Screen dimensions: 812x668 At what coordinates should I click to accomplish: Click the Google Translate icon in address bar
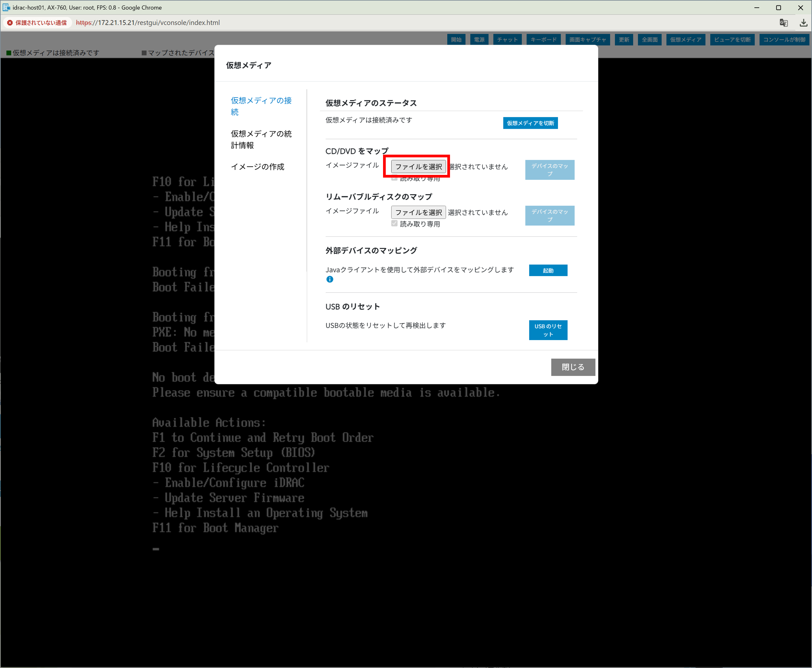point(784,23)
